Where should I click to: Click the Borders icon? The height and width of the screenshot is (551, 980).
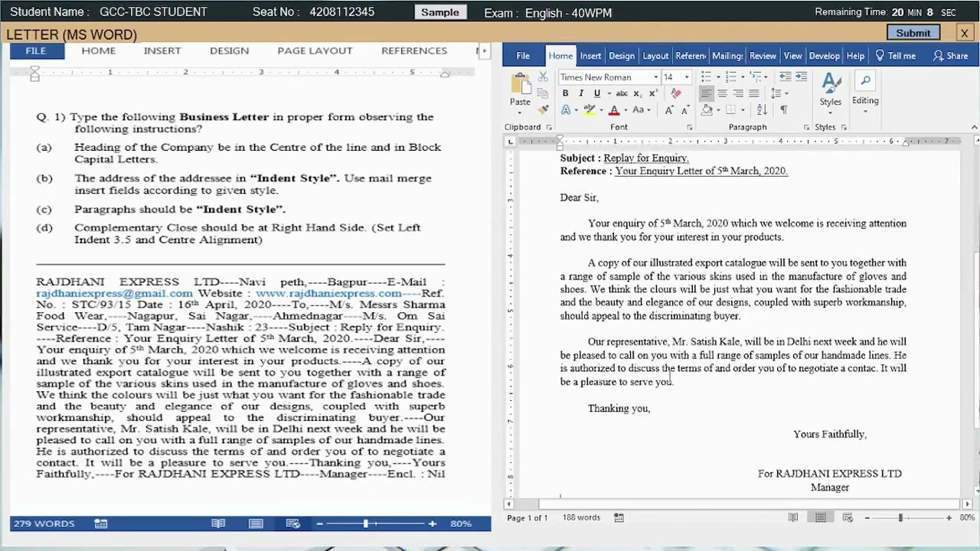[x=731, y=110]
